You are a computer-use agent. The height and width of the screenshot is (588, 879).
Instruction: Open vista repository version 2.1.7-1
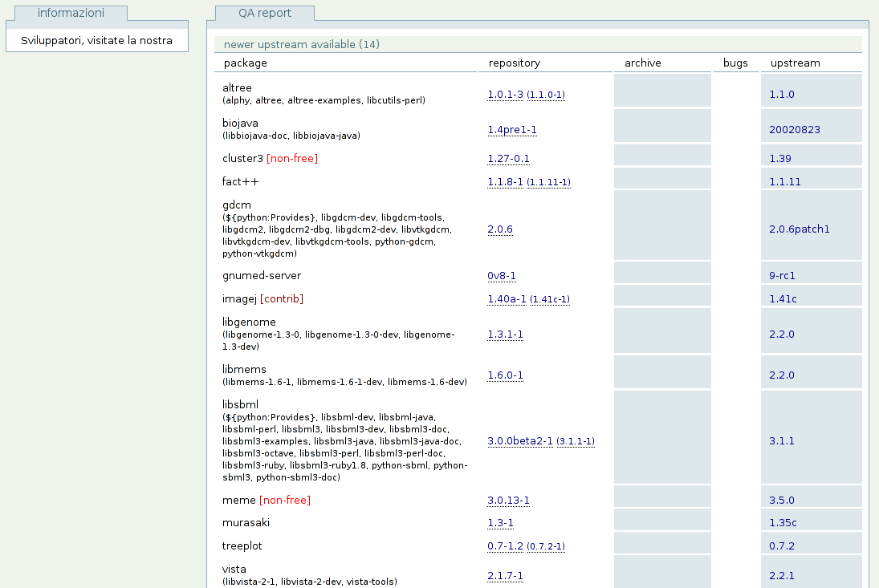(505, 576)
